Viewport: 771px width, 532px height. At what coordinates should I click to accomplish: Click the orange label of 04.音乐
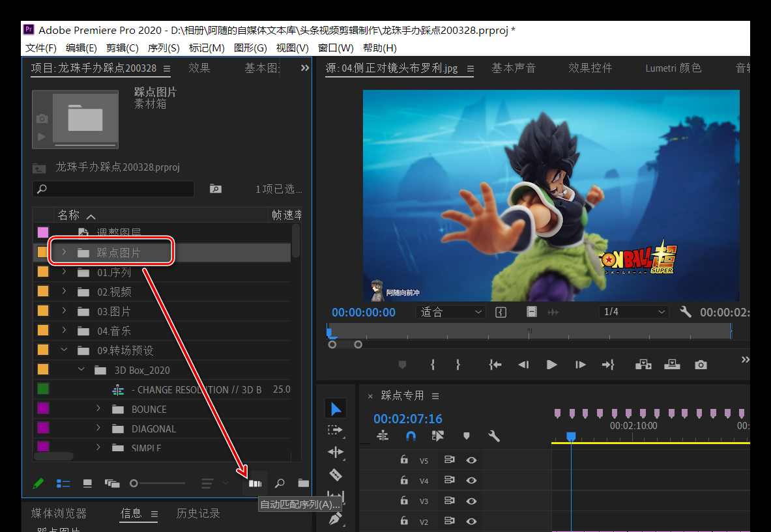pyautogui.click(x=43, y=331)
